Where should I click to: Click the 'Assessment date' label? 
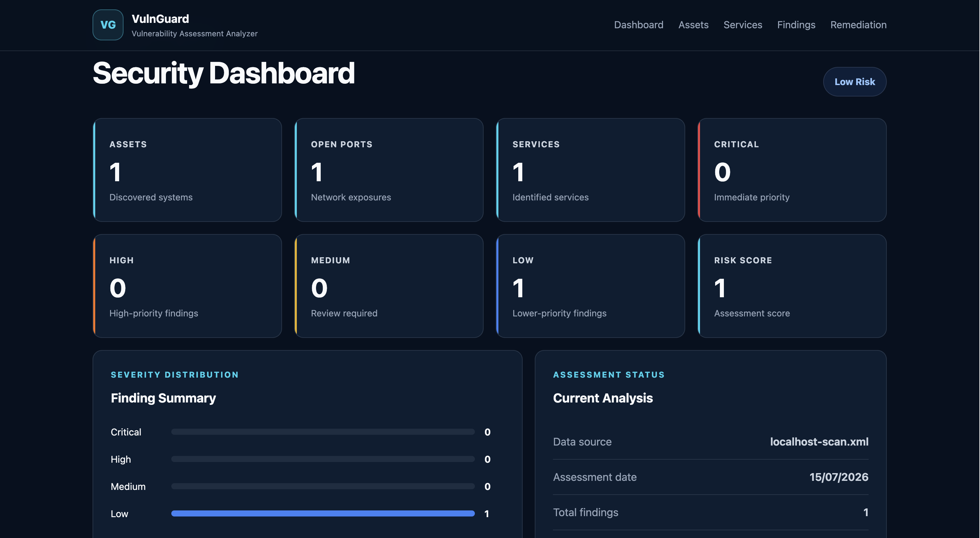point(595,477)
